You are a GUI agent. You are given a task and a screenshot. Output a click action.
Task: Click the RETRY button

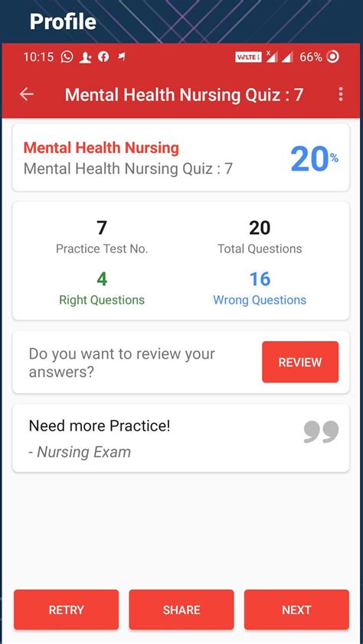pyautogui.click(x=66, y=610)
